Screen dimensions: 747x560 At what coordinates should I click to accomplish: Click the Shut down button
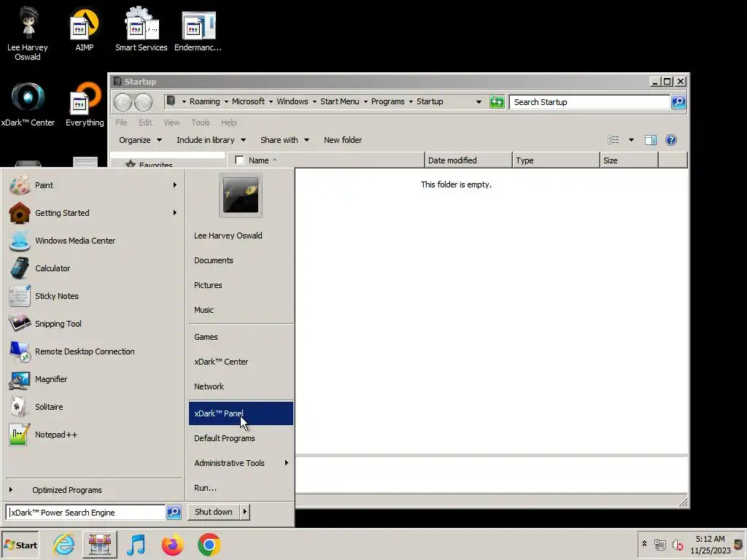coord(214,512)
